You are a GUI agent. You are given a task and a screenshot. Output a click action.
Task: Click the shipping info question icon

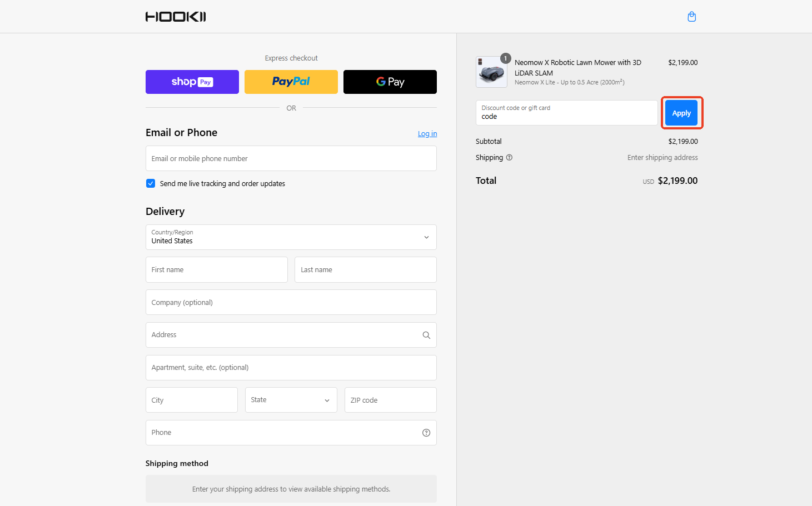[x=509, y=158]
